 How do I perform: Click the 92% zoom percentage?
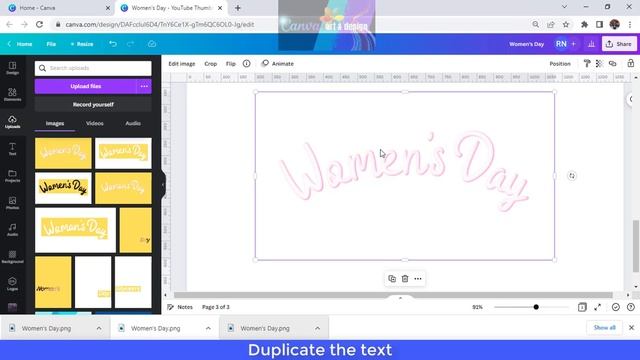477,307
